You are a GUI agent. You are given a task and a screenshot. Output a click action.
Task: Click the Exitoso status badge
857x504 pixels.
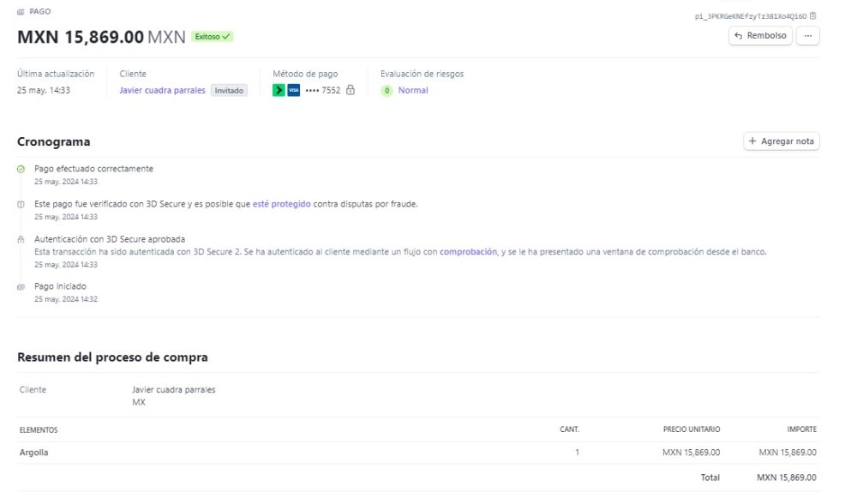213,37
